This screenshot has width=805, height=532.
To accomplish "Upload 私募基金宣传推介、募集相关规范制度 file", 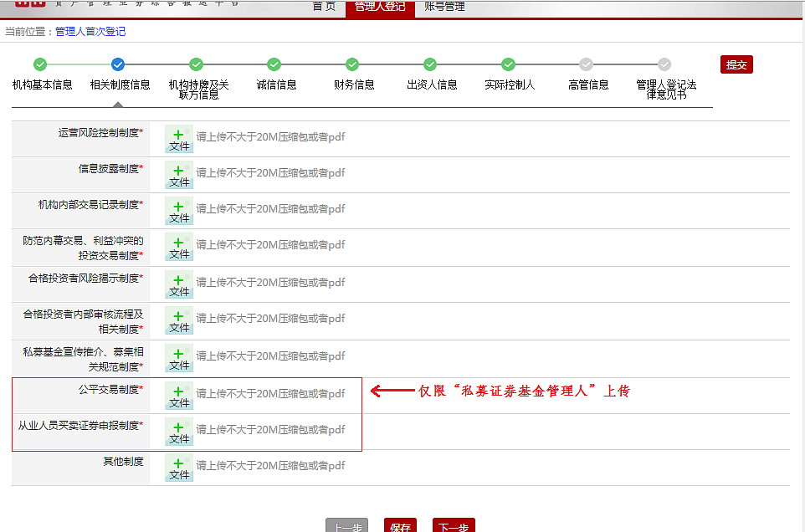I will (179, 358).
